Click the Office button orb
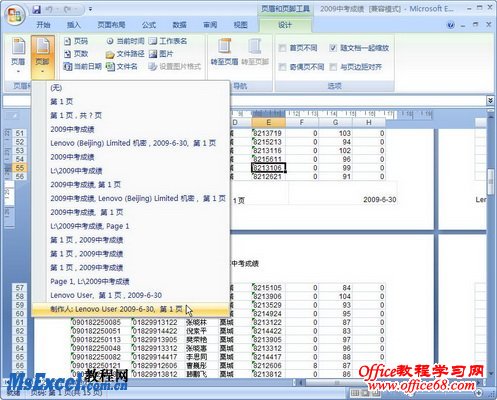Screen dimensions: 497x400 coord(15,15)
